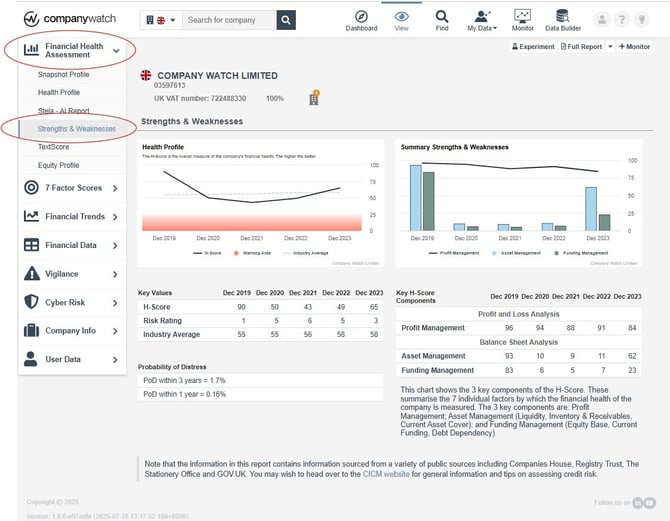Click the + Monitor button
670x521 pixels.
(635, 47)
